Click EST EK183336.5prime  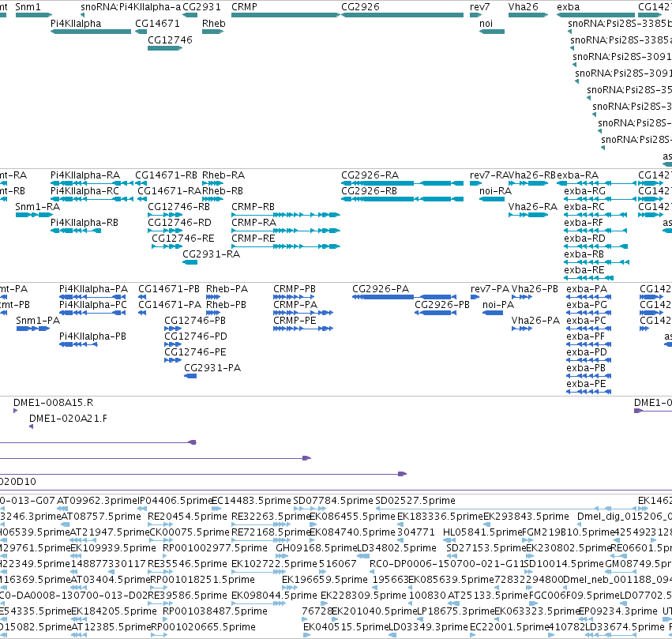click(x=440, y=517)
